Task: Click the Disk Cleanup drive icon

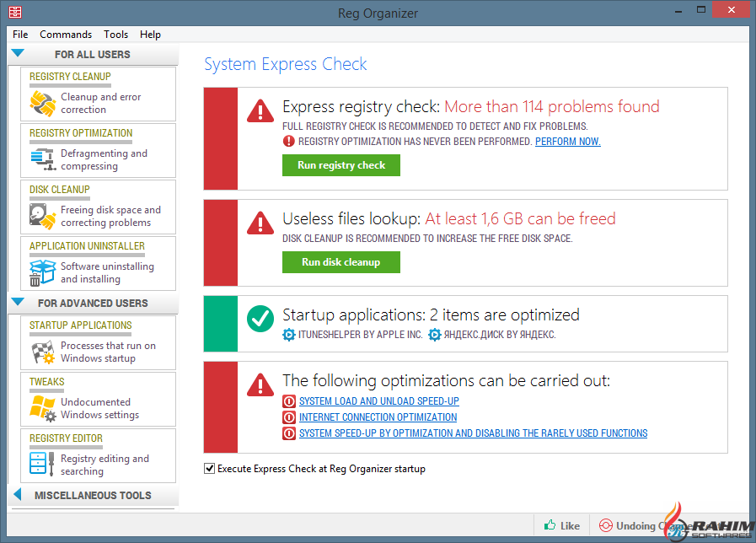Action: 42,216
